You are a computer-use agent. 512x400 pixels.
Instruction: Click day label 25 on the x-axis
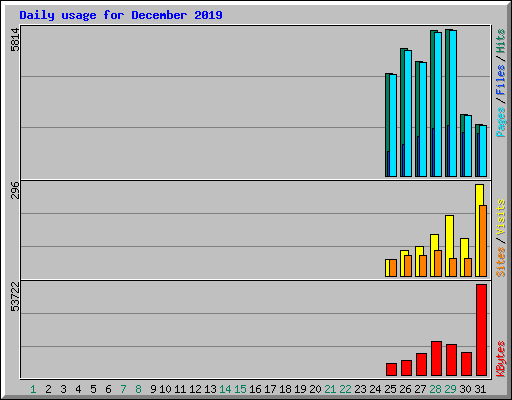390,389
